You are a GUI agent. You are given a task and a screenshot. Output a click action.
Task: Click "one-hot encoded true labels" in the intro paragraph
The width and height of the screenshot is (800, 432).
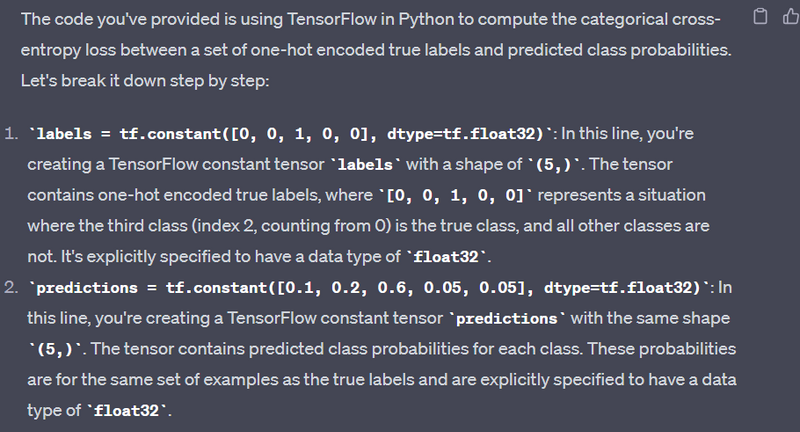(280, 50)
